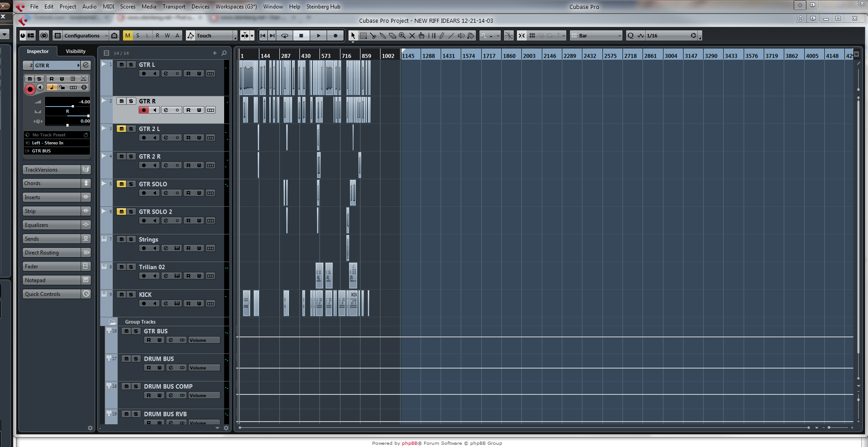Unmute the GTR 2 L track
868x447 pixels.
point(121,129)
